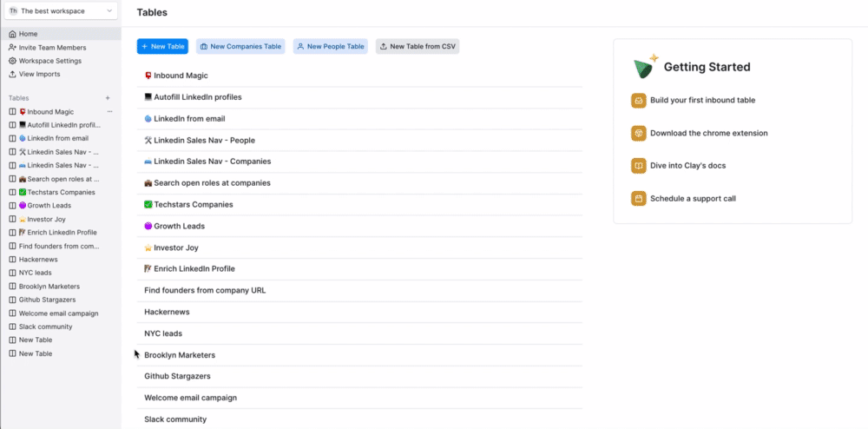
Task: Open Linkedin Sales Nav - People row
Action: point(360,141)
